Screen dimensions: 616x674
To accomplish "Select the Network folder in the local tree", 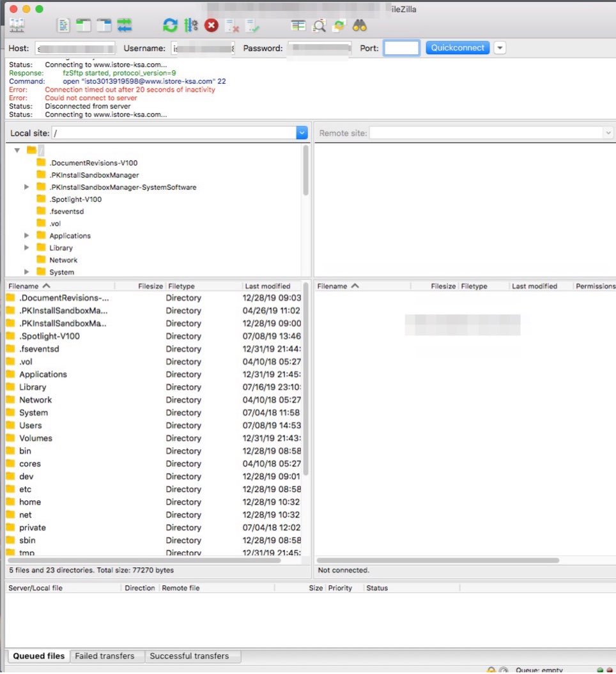I will (x=63, y=260).
